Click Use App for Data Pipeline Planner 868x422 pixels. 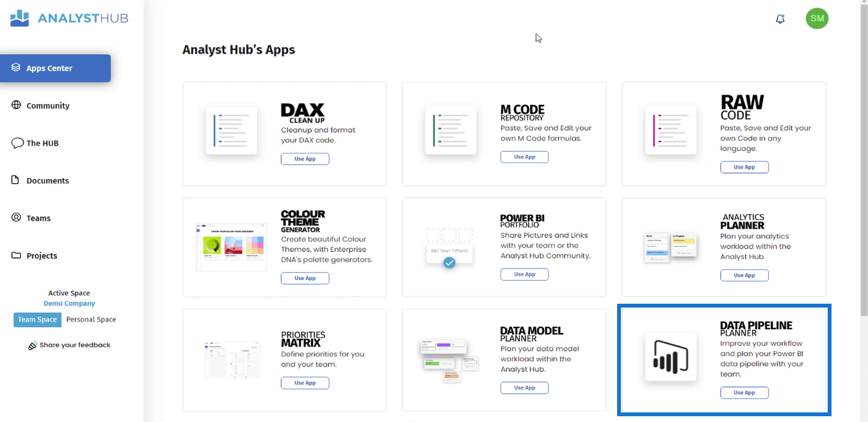[744, 393]
